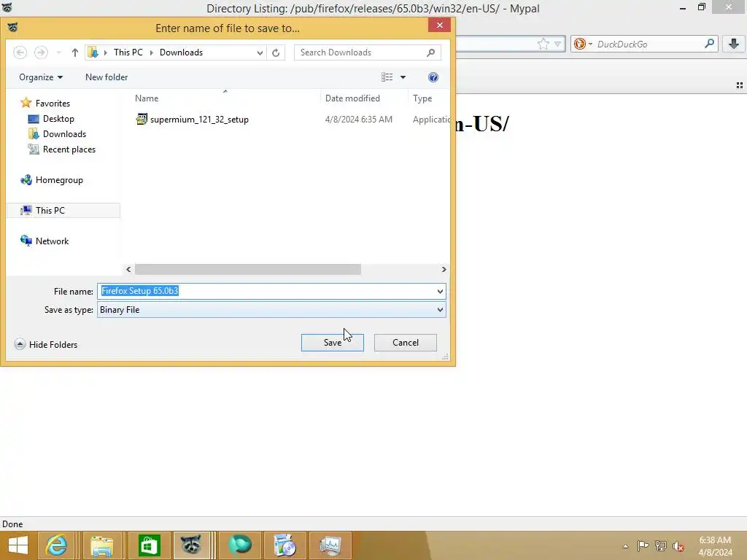This screenshot has height=560, width=747.
Task: Click the Save button
Action: pyautogui.click(x=333, y=343)
